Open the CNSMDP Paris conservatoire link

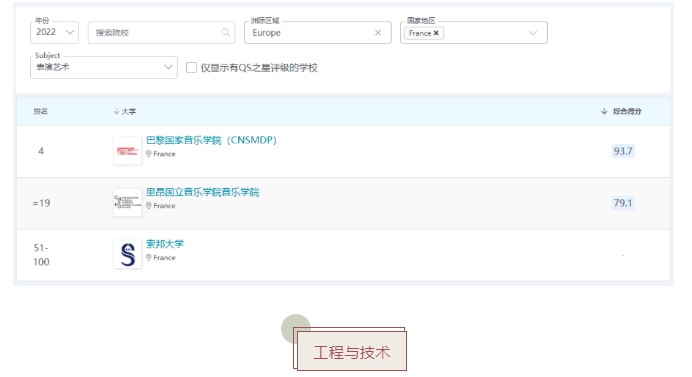211,140
